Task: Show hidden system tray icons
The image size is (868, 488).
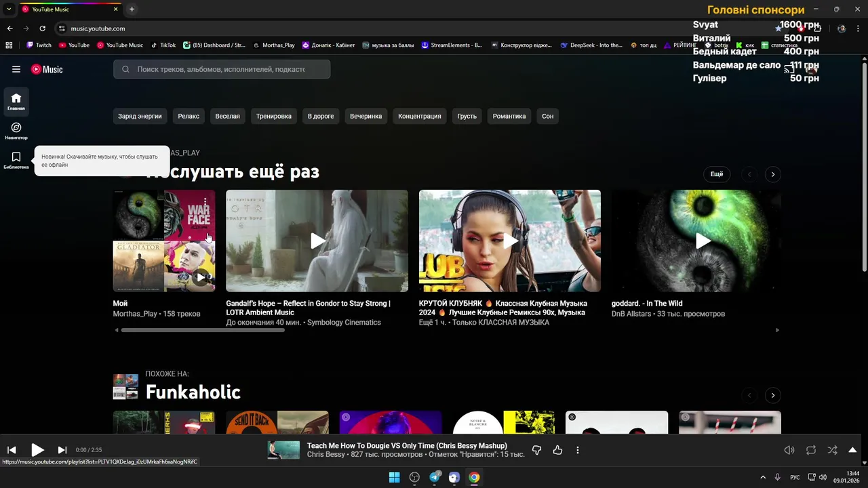Action: click(x=762, y=477)
